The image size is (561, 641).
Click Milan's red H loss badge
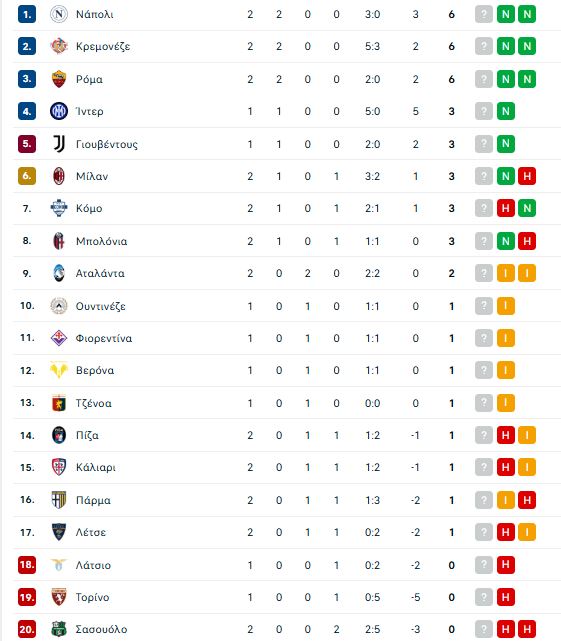click(527, 176)
